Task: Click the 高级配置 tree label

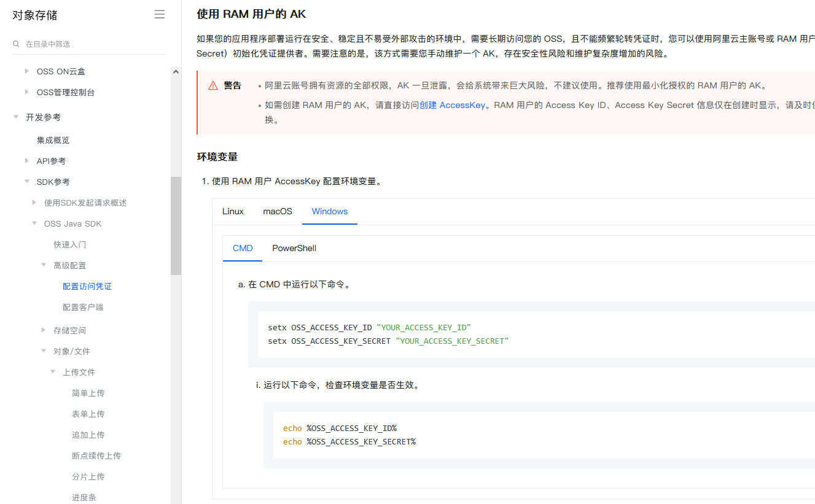Action: (69, 265)
